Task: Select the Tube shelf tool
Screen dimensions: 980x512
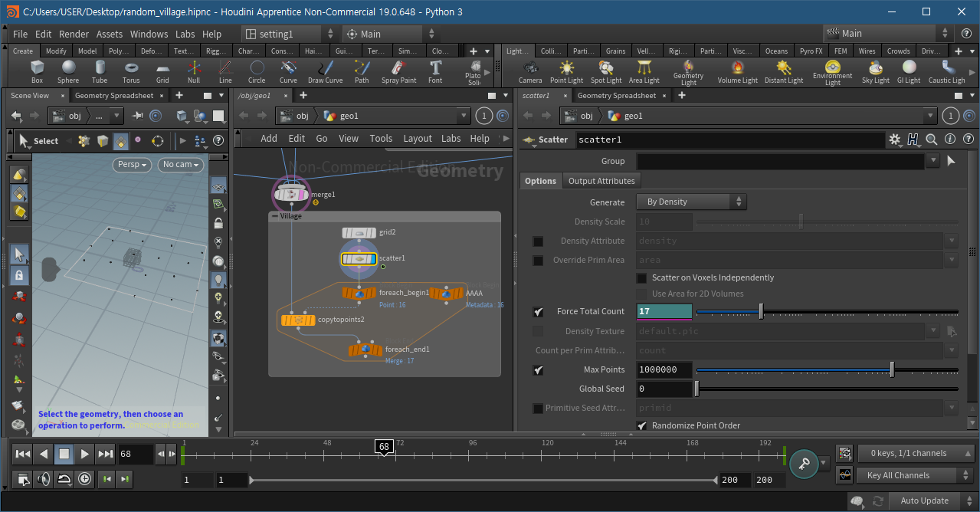Action: click(x=100, y=72)
